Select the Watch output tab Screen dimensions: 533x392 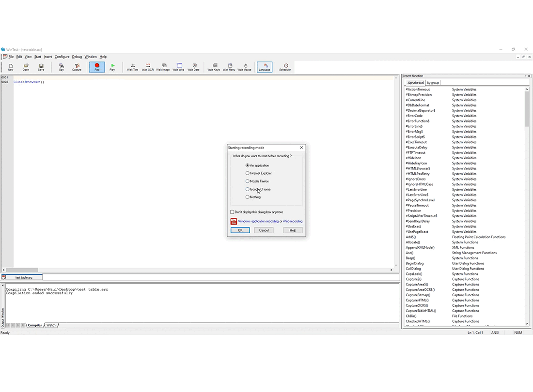pos(51,325)
